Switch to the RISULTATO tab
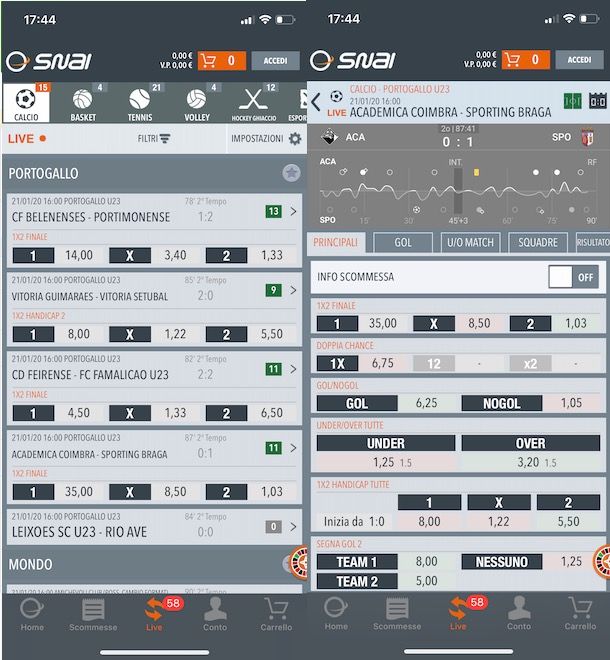The width and height of the screenshot is (610, 660). pyautogui.click(x=593, y=242)
